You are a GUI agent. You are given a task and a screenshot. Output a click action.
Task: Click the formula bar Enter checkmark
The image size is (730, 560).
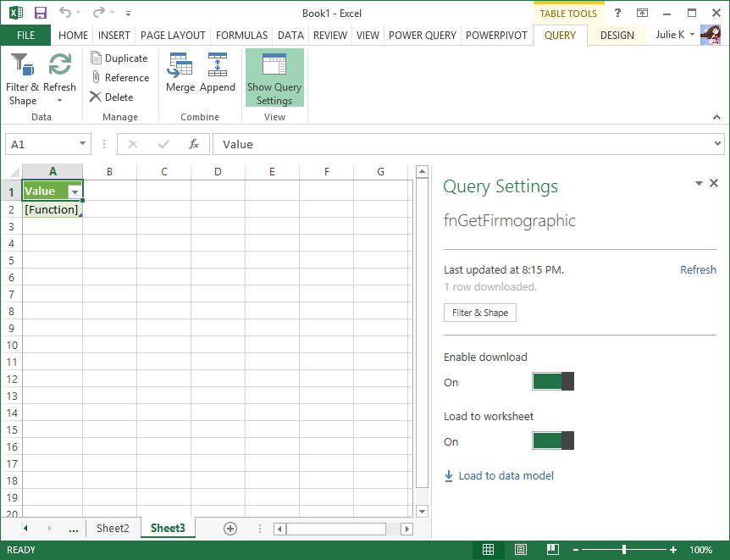163,144
